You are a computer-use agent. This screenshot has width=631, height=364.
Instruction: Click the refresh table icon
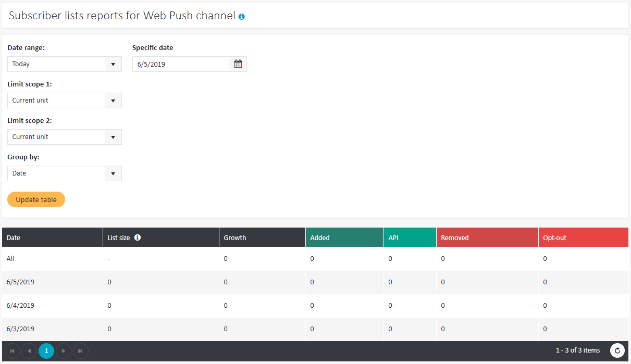[617, 351]
